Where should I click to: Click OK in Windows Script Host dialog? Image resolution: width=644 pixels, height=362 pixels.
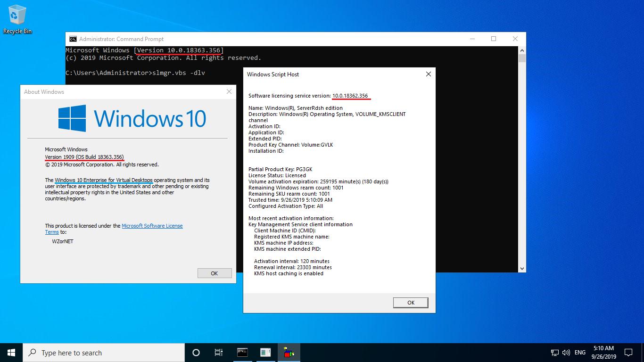coord(411,303)
